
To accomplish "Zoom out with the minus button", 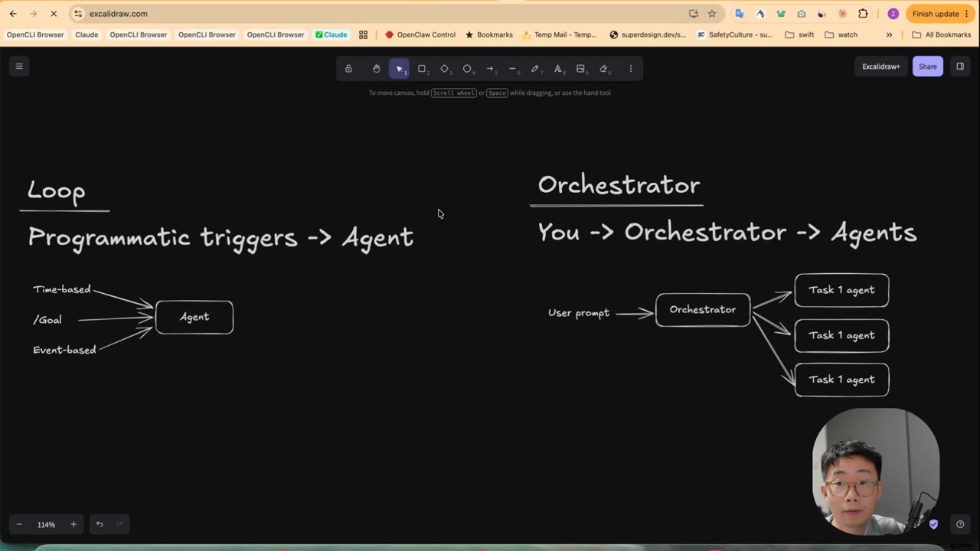I will tap(19, 524).
